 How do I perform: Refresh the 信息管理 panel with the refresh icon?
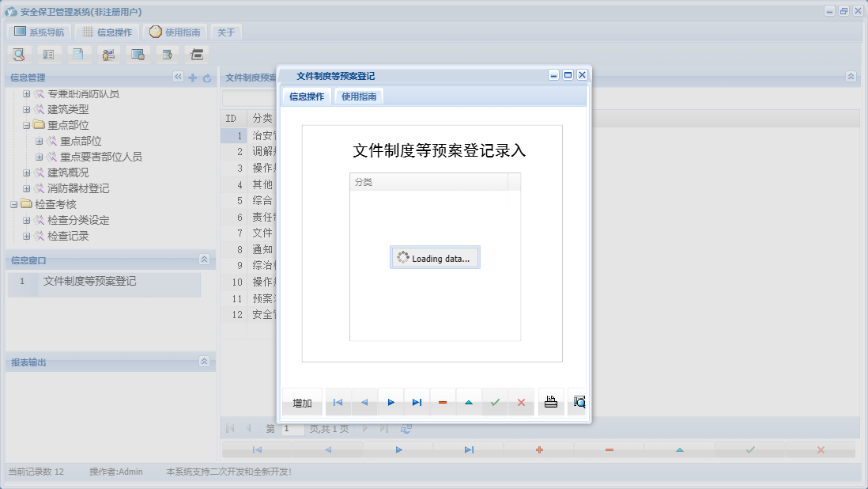coord(206,78)
